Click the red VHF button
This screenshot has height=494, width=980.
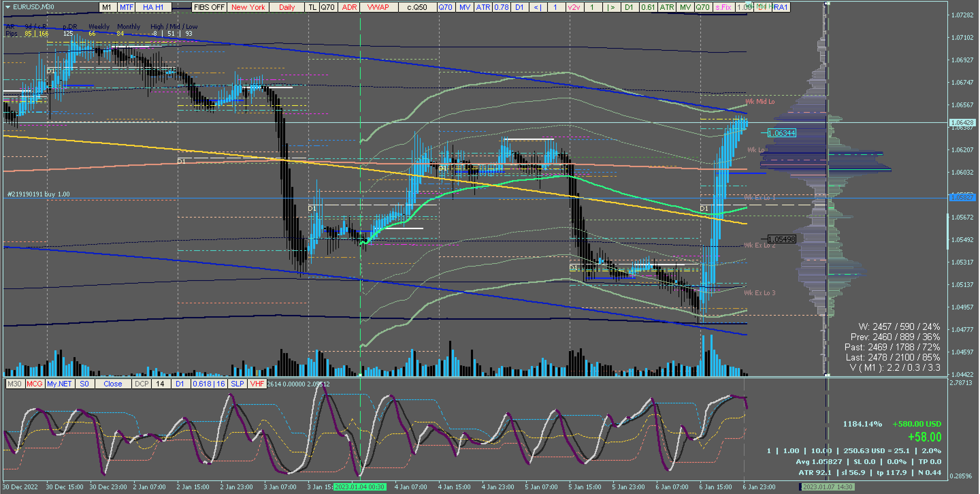tap(257, 384)
